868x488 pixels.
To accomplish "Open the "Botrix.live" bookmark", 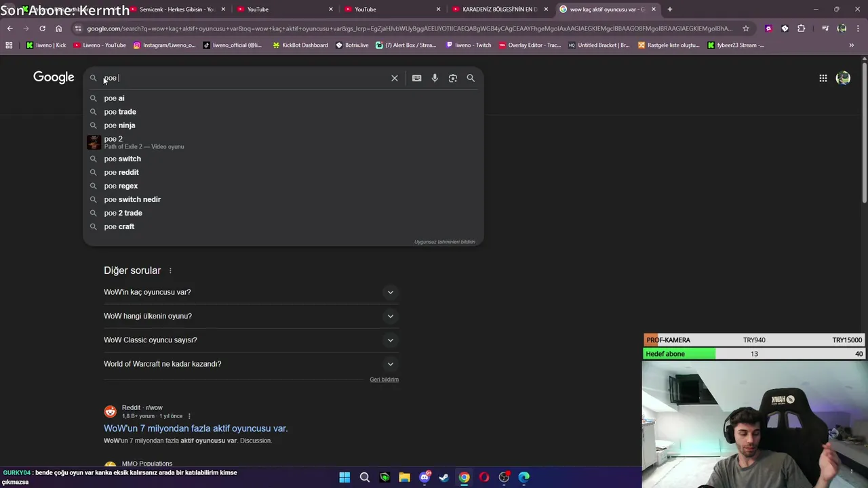I will point(352,45).
